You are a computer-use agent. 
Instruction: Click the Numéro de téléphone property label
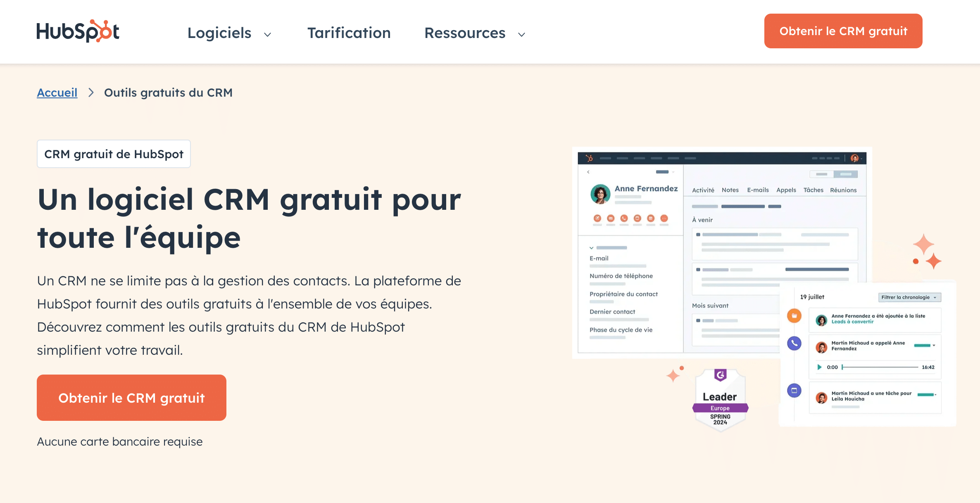tap(621, 276)
